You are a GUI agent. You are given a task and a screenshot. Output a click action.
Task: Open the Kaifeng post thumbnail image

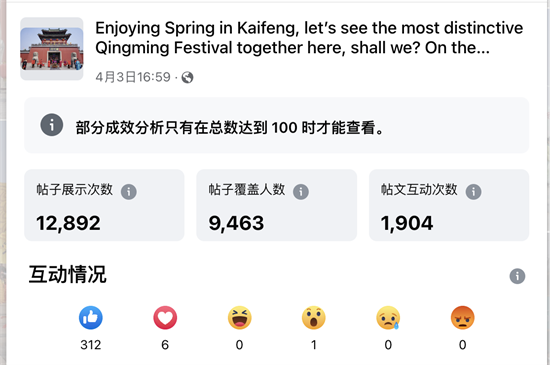point(52,49)
